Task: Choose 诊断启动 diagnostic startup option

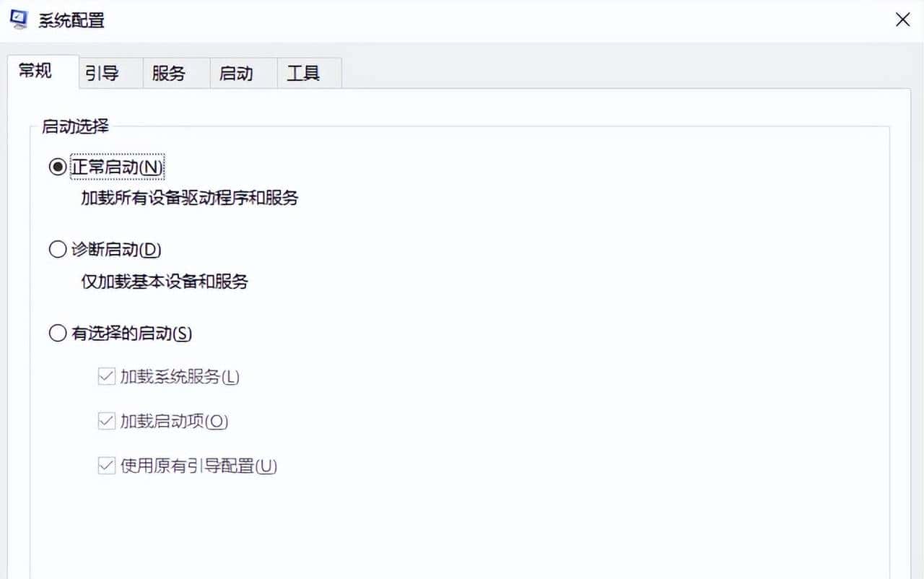Action: (x=58, y=249)
